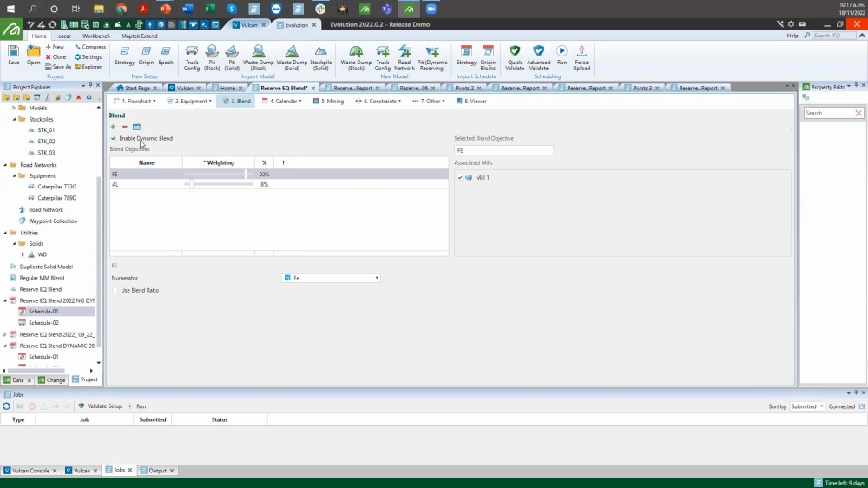Create new Road Network model
868x488 pixels.
(x=404, y=58)
